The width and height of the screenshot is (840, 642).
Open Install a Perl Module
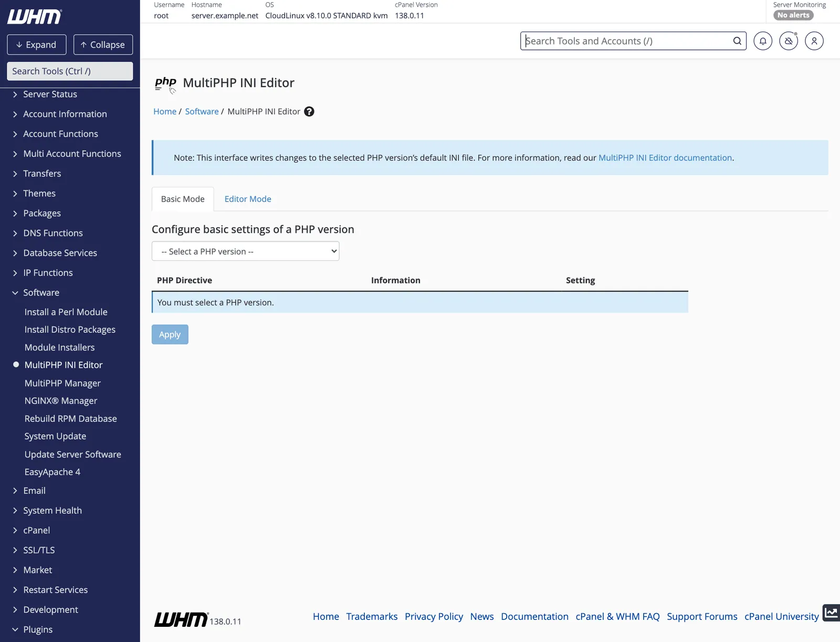click(66, 312)
